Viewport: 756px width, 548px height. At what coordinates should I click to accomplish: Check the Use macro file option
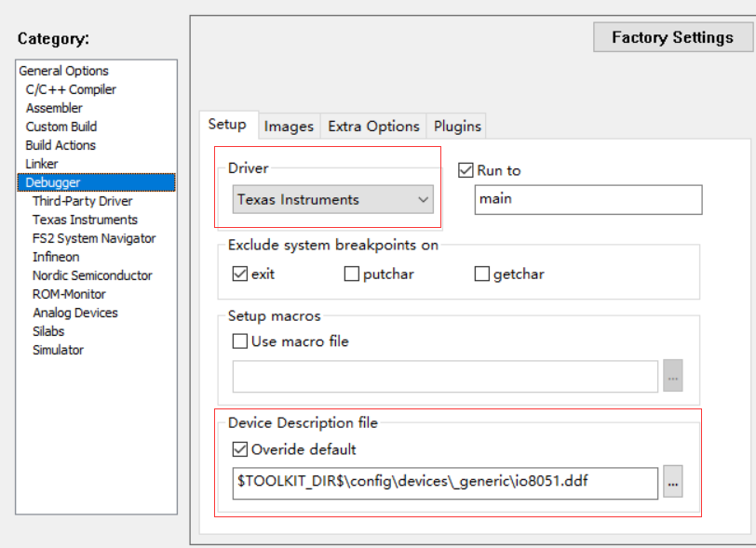pyautogui.click(x=239, y=341)
